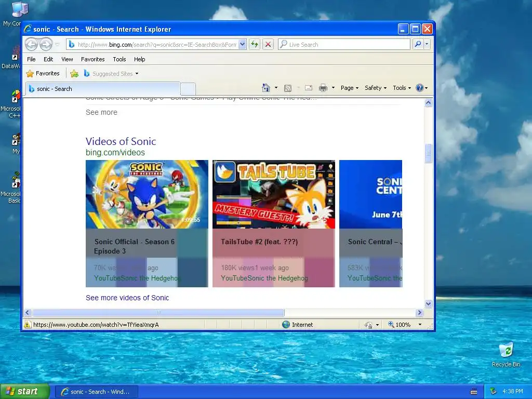Open the Edit menu

pos(48,59)
